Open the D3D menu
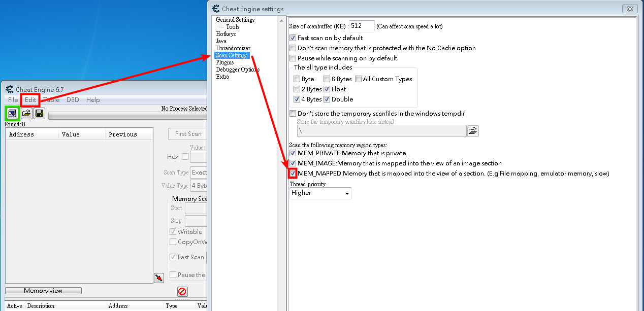The width and height of the screenshot is (644, 311). (73, 100)
